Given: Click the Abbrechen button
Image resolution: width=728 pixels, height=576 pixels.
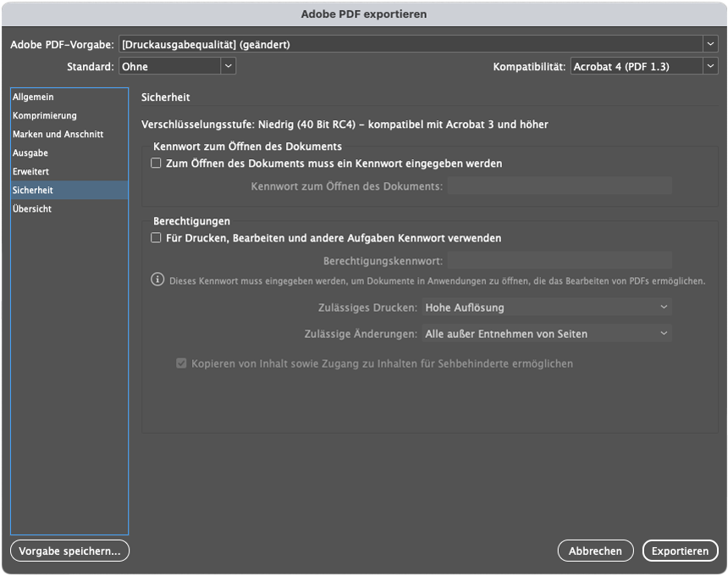Looking at the screenshot, I should (x=595, y=551).
